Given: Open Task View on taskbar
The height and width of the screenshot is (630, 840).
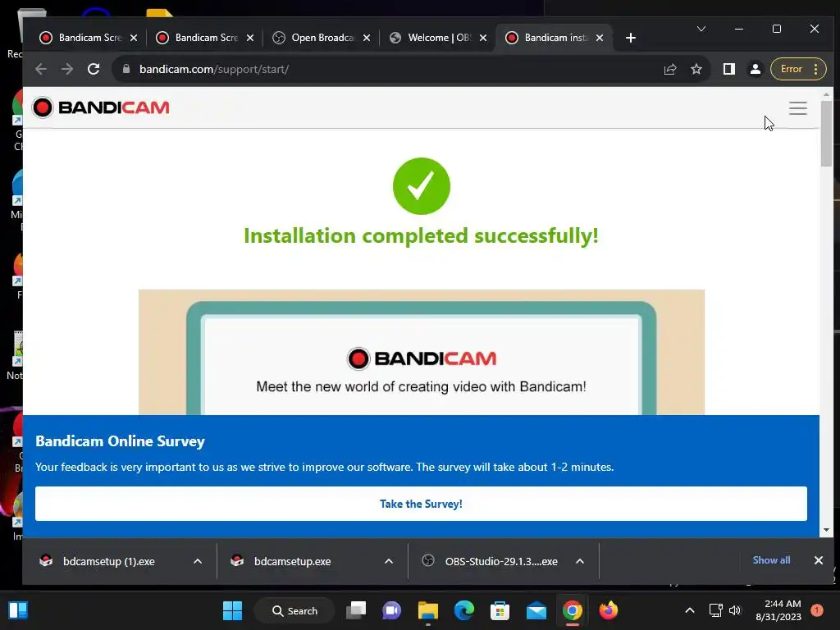Looking at the screenshot, I should pyautogui.click(x=356, y=610).
